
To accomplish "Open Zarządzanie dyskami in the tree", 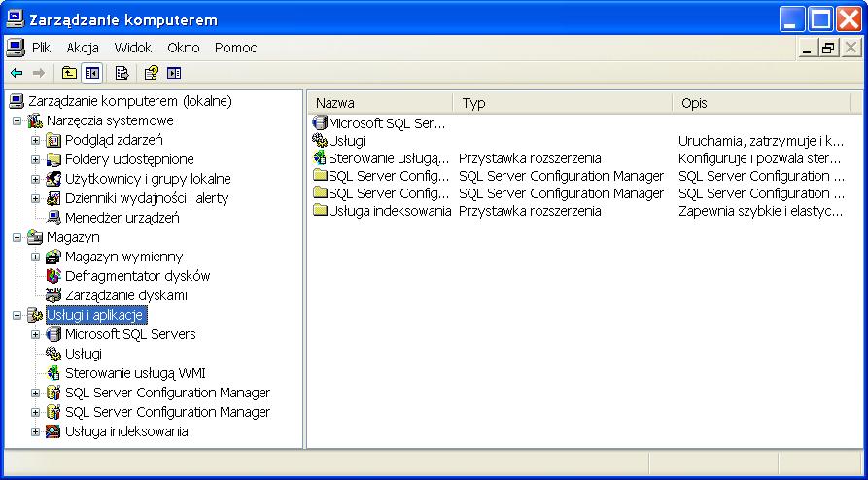I will [x=125, y=295].
